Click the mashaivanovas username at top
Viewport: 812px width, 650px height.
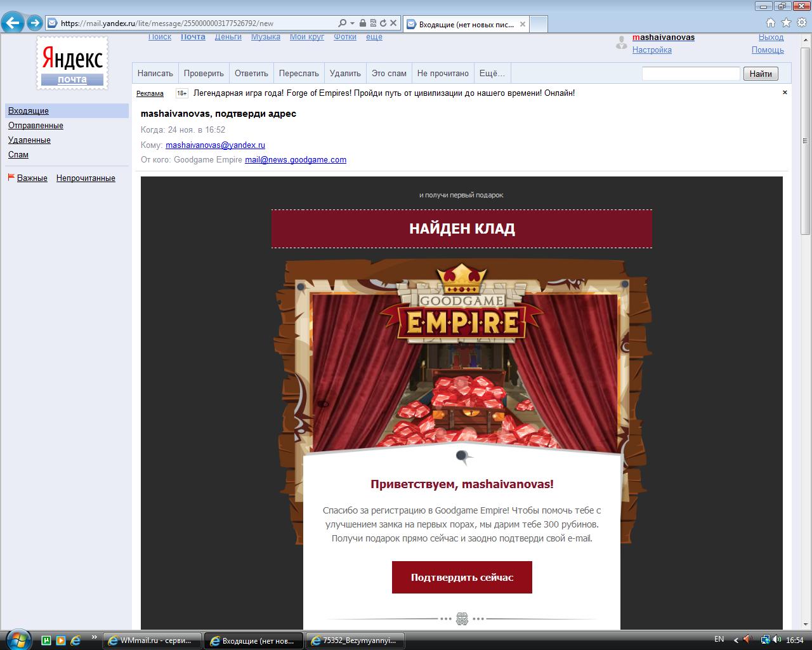(x=664, y=37)
